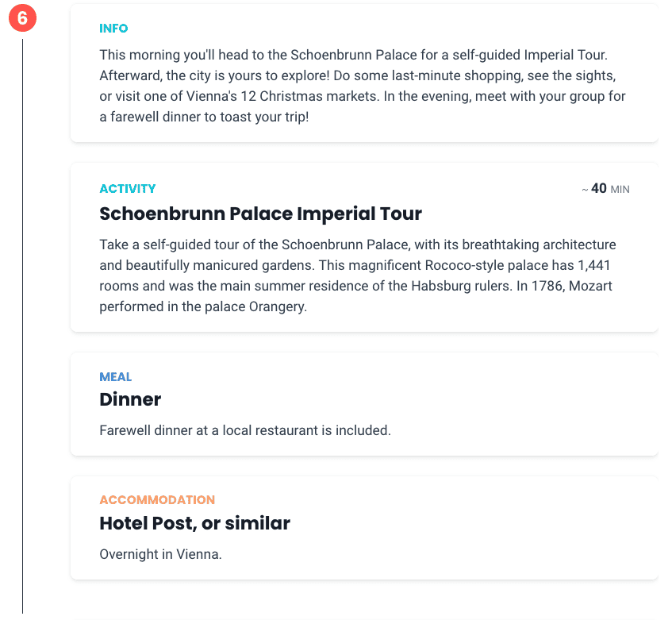Open the Schoenbrunn Palace Imperial Tour heading
672x620 pixels.
[260, 214]
